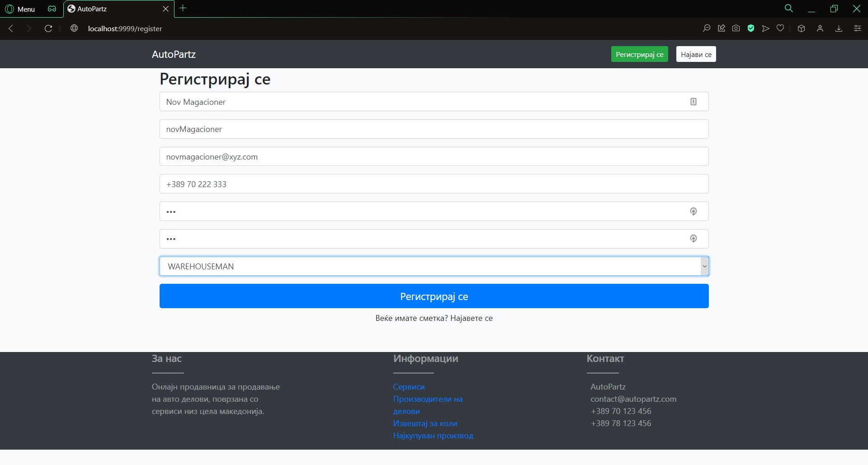Click the blue Регистрирај се submit button
The height and width of the screenshot is (465, 868).
click(x=434, y=296)
